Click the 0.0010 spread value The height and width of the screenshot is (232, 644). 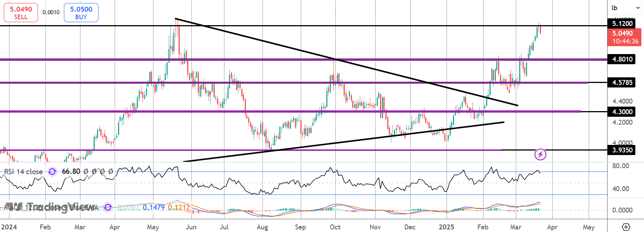[51, 12]
